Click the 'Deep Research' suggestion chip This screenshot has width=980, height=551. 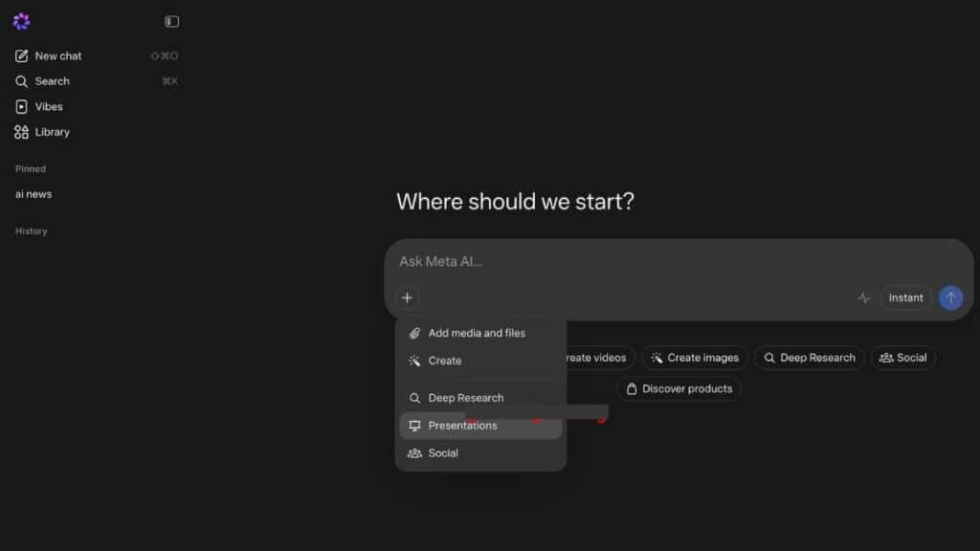[810, 358]
